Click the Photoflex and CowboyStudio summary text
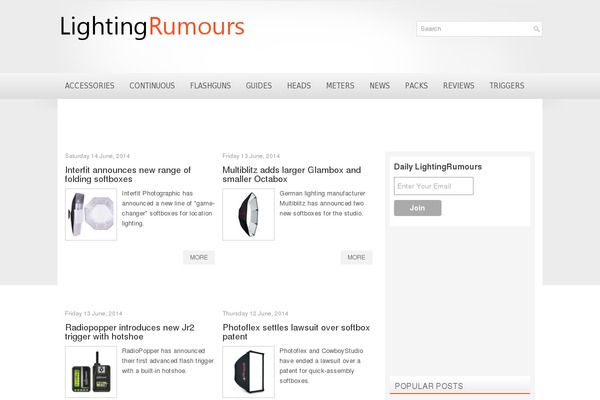 click(x=321, y=366)
